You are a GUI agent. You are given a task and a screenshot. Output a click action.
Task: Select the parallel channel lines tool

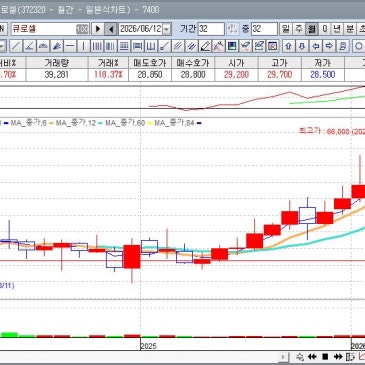[x=178, y=46]
